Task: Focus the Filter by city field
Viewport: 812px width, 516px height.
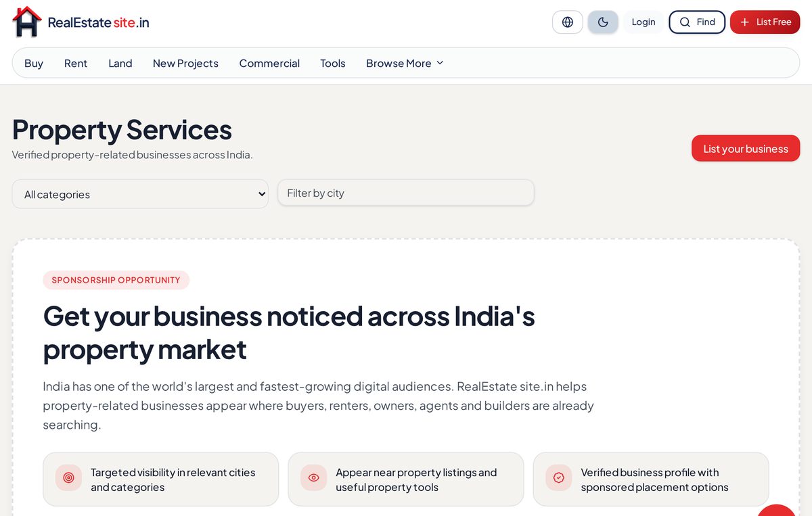Action: 406,193
